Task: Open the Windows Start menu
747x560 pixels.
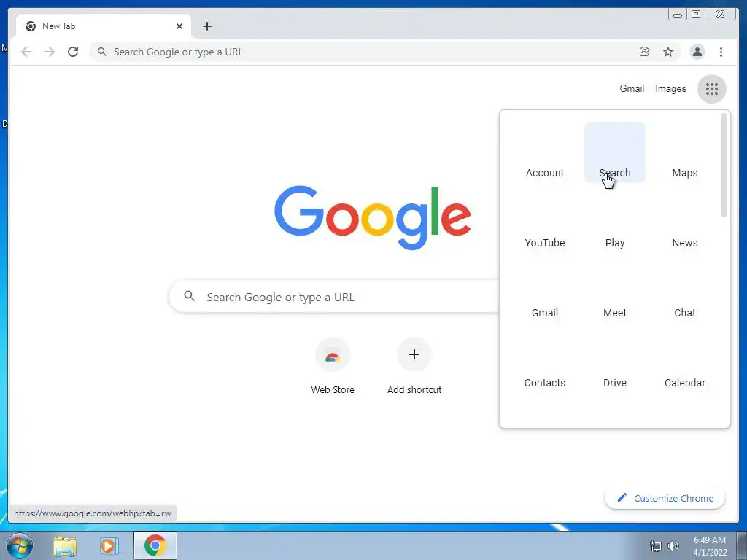Action: (20, 545)
